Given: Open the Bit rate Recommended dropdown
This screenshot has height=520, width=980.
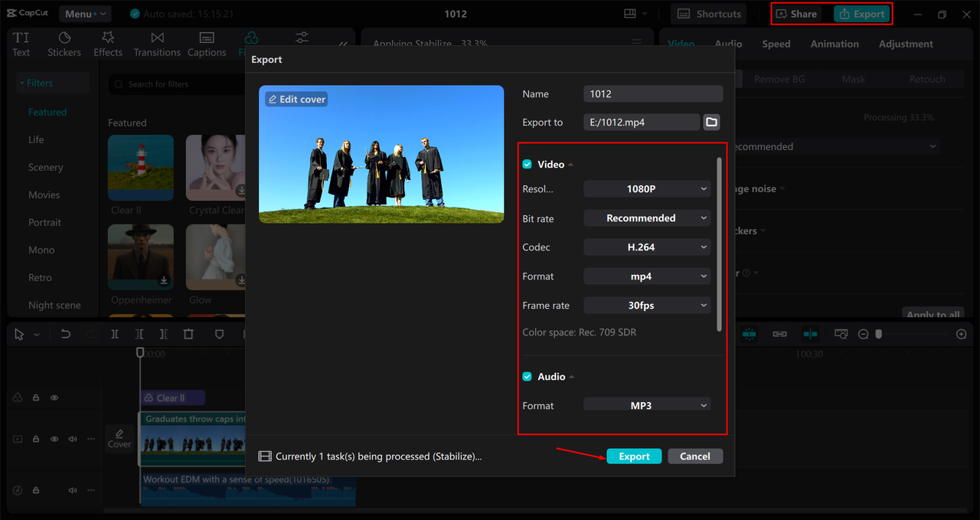Looking at the screenshot, I should pyautogui.click(x=647, y=218).
